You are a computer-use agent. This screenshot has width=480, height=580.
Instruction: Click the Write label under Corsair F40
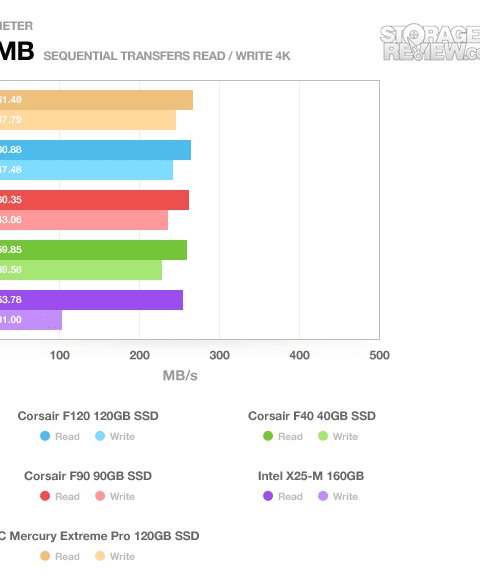(345, 436)
